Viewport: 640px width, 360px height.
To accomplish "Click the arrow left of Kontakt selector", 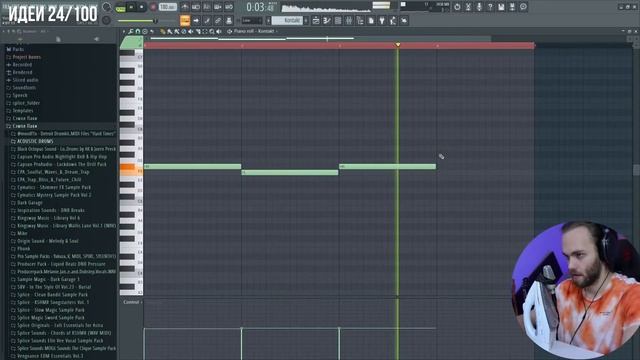I will (269, 20).
